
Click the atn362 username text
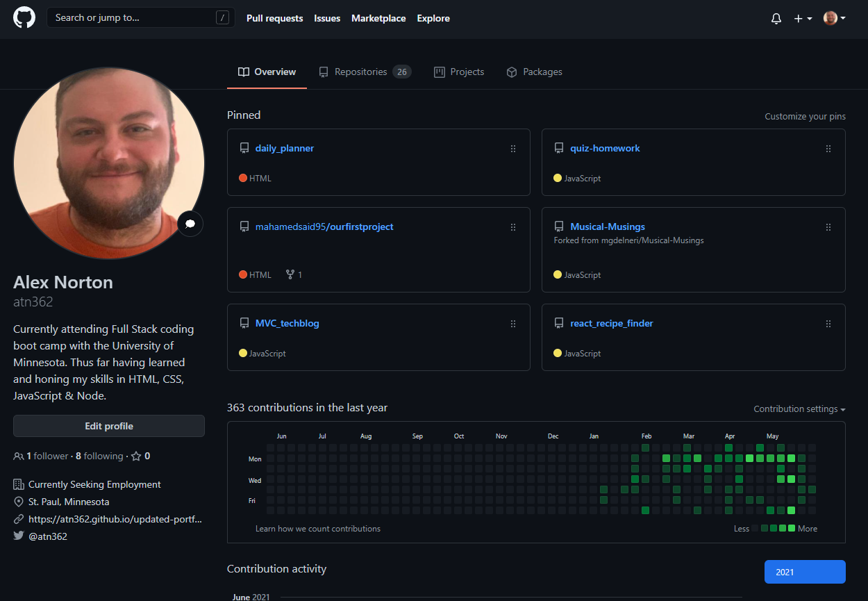33,302
